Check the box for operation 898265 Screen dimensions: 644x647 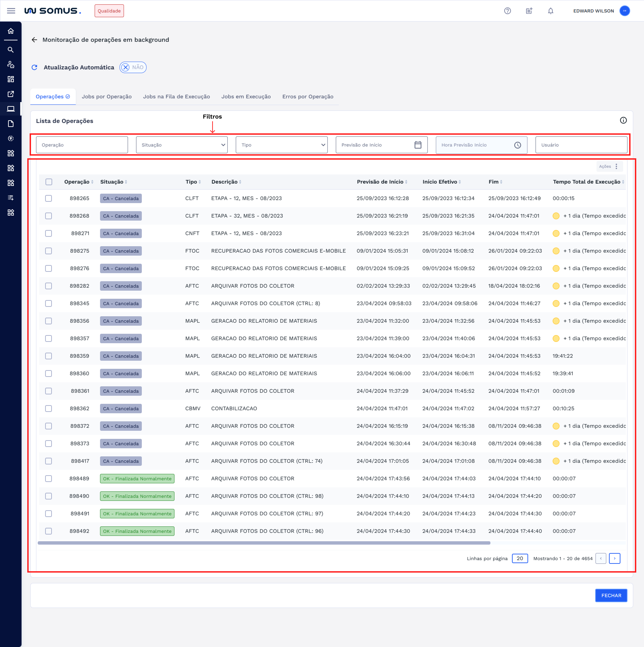49,198
